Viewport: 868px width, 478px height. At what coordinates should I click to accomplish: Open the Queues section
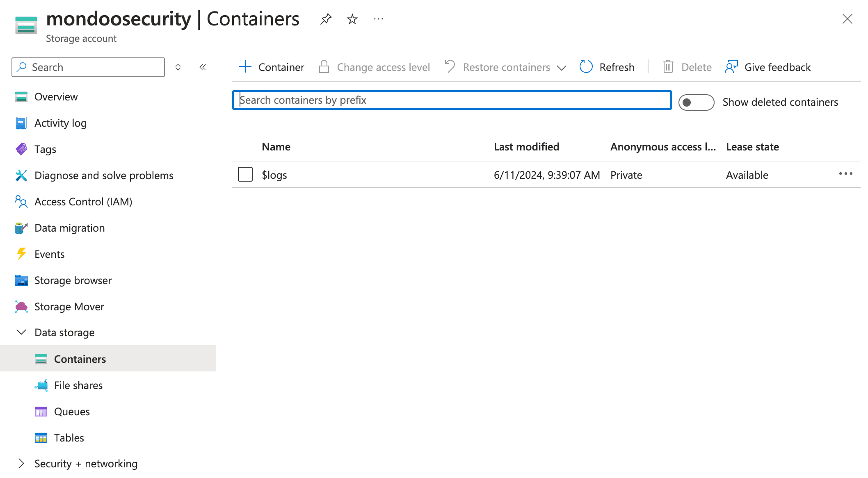click(72, 411)
